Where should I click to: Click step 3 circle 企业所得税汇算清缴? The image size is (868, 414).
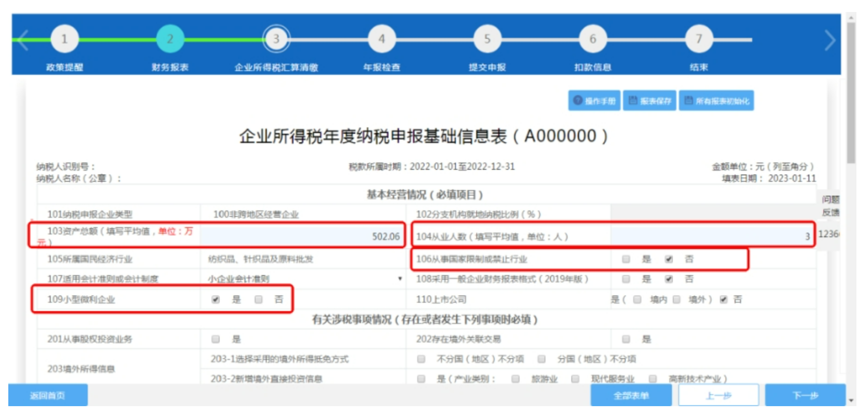tap(276, 39)
